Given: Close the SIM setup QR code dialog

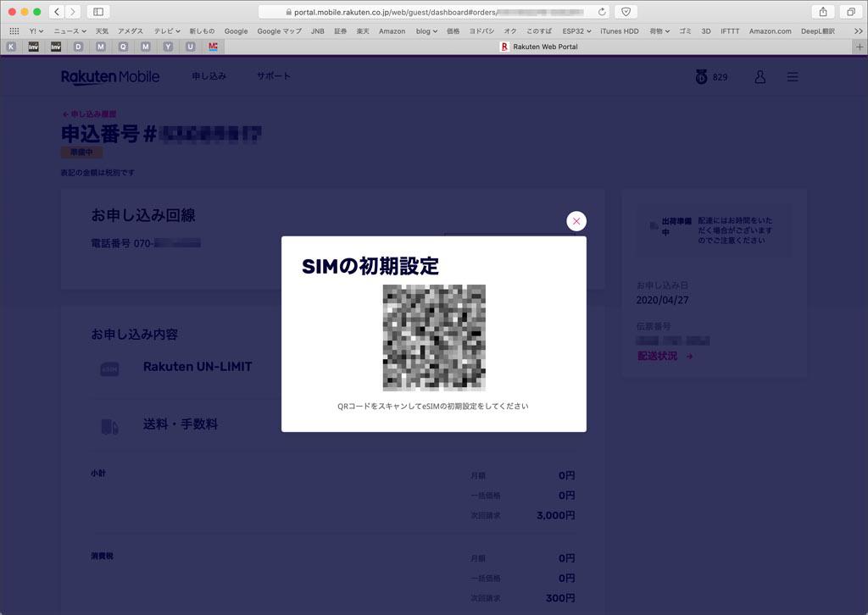Looking at the screenshot, I should (x=576, y=221).
